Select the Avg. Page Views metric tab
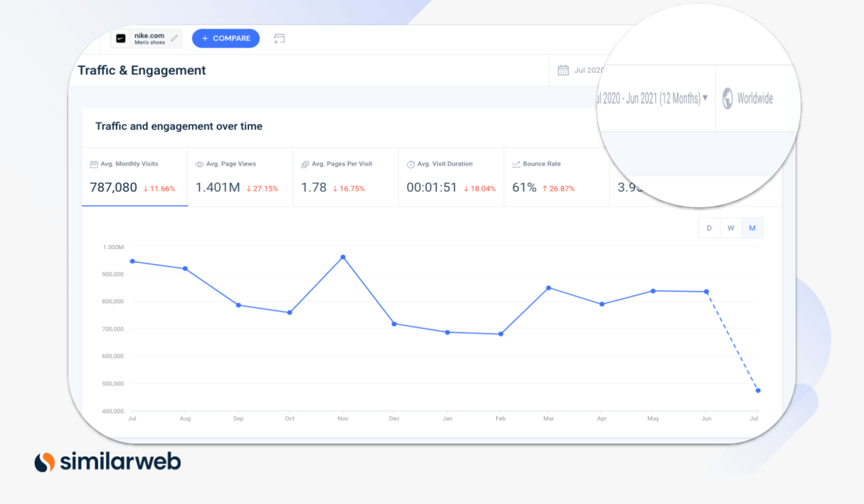This screenshot has height=504, width=864. (x=240, y=178)
